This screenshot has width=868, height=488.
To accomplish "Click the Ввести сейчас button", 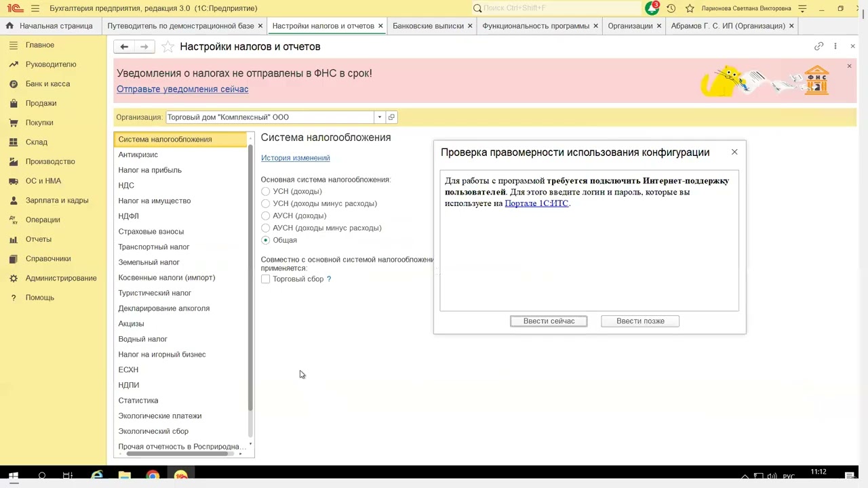I will click(549, 321).
